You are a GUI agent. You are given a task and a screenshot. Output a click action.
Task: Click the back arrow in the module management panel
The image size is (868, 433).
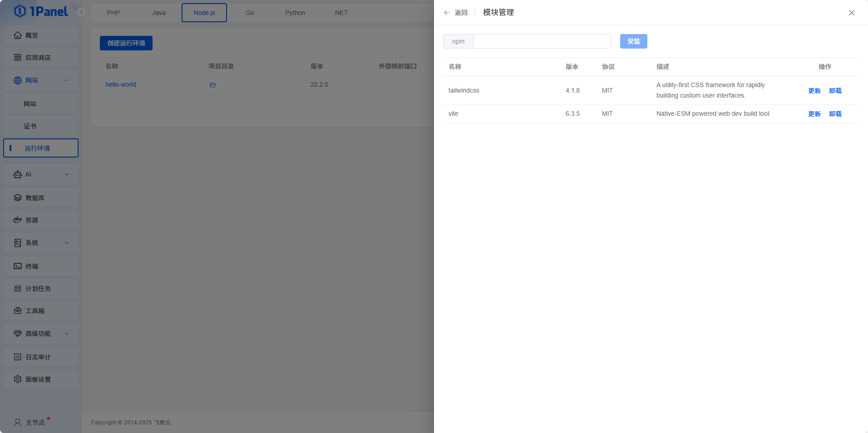point(447,13)
